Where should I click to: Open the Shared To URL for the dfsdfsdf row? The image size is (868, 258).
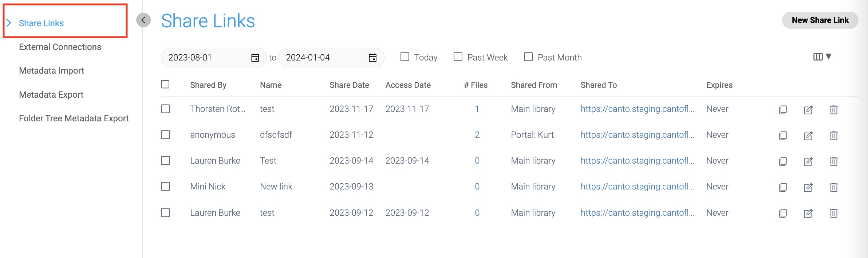pyautogui.click(x=637, y=135)
